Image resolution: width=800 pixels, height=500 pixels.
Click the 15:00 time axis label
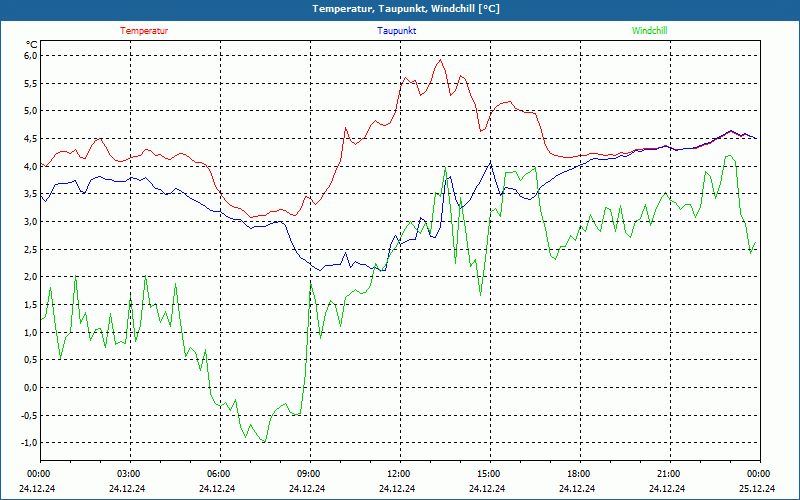click(x=488, y=474)
